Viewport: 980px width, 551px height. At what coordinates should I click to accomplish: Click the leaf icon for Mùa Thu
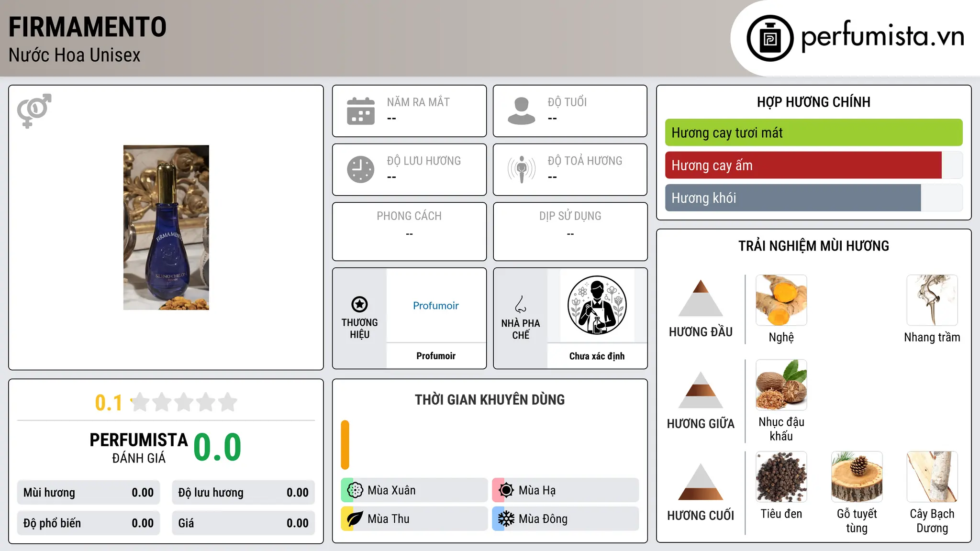(355, 519)
